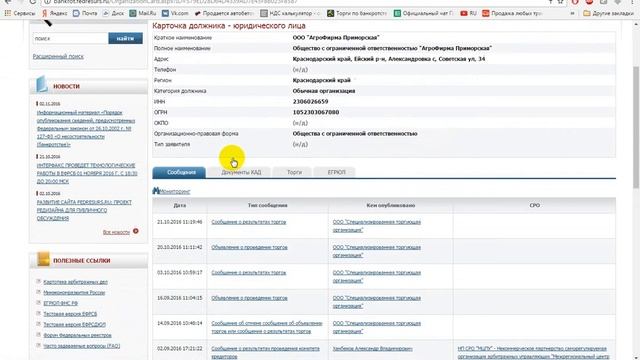640x360 pixels.
Task: Open the Продажа любых bookmark
Action: click(x=512, y=13)
